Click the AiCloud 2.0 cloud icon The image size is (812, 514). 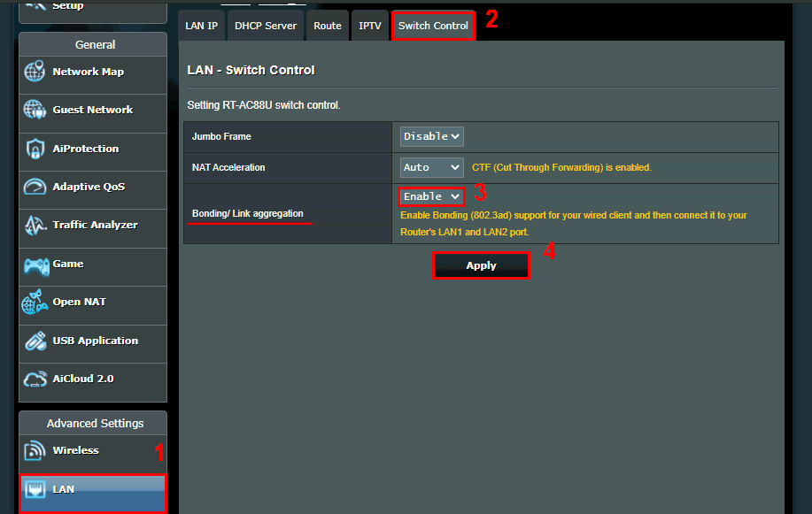coord(35,380)
